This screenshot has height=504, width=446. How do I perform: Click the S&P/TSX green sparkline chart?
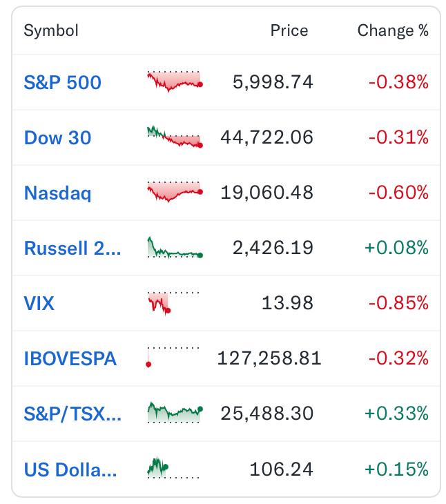coord(175,412)
